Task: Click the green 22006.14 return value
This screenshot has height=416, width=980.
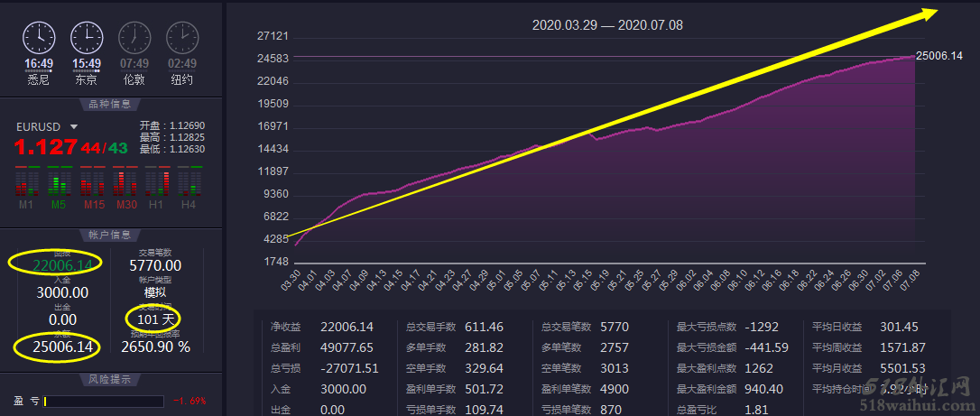Action: coord(62,266)
